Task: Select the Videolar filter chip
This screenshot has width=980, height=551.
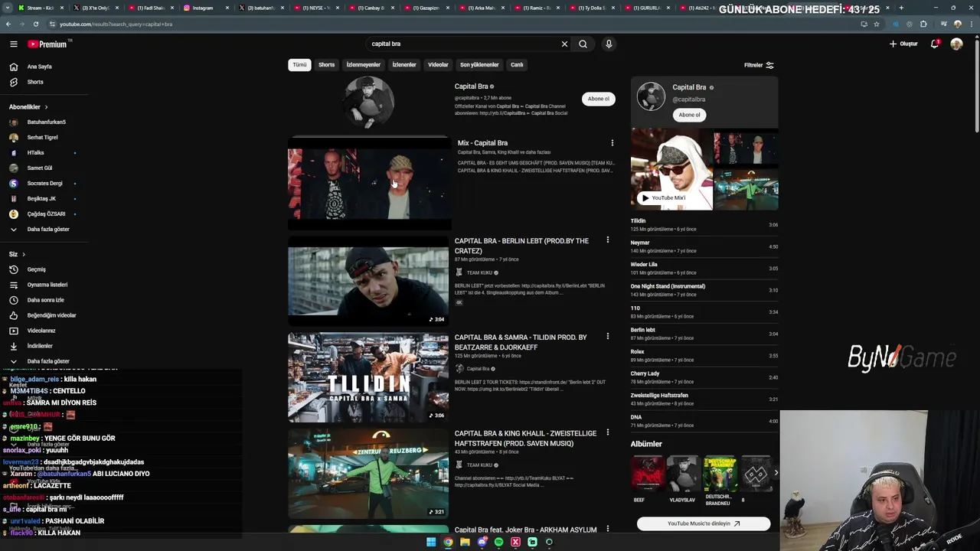Action: pyautogui.click(x=438, y=65)
